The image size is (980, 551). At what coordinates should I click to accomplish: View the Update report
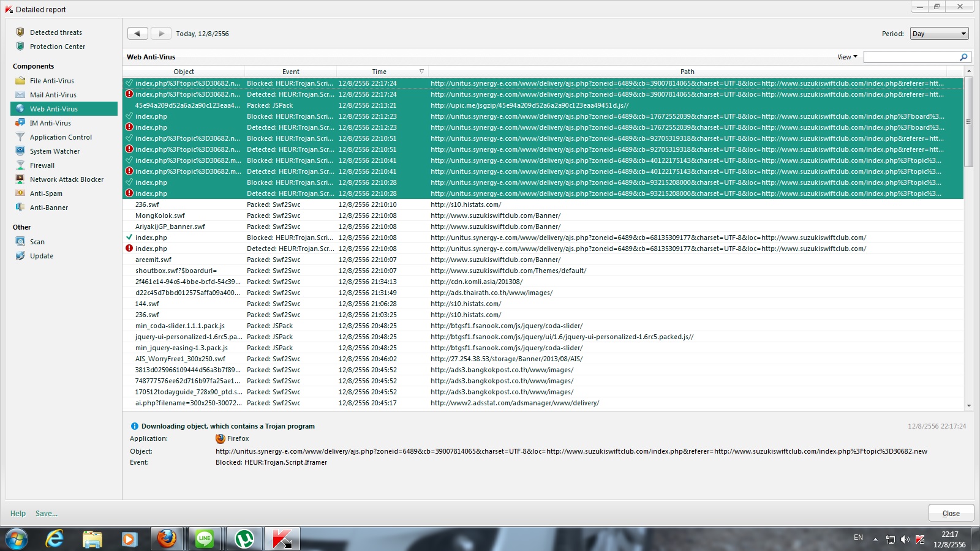tap(42, 256)
